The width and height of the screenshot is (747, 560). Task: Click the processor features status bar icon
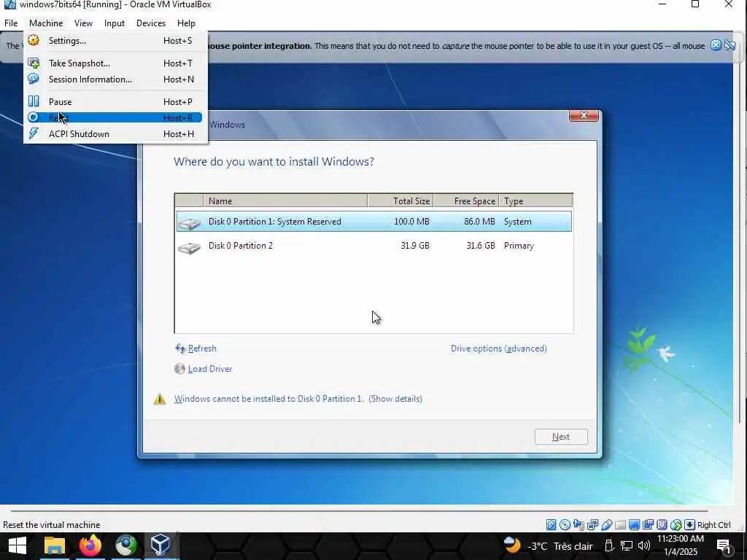pos(662,525)
